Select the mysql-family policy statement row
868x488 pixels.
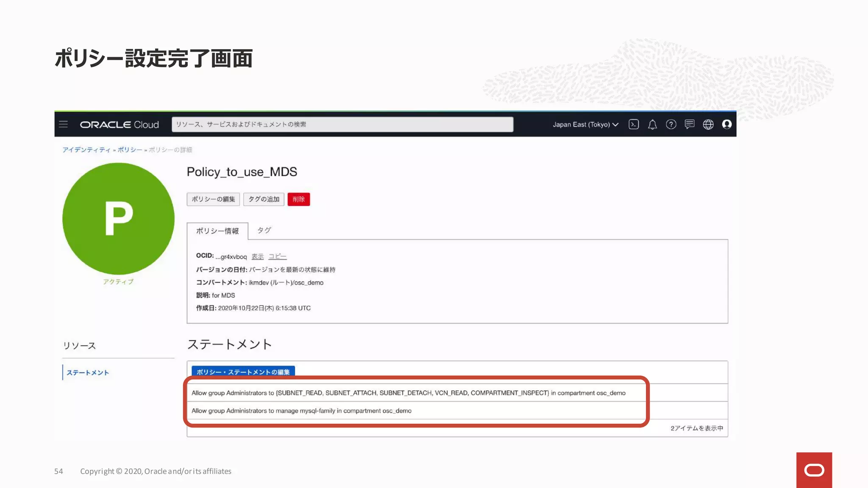click(x=457, y=410)
